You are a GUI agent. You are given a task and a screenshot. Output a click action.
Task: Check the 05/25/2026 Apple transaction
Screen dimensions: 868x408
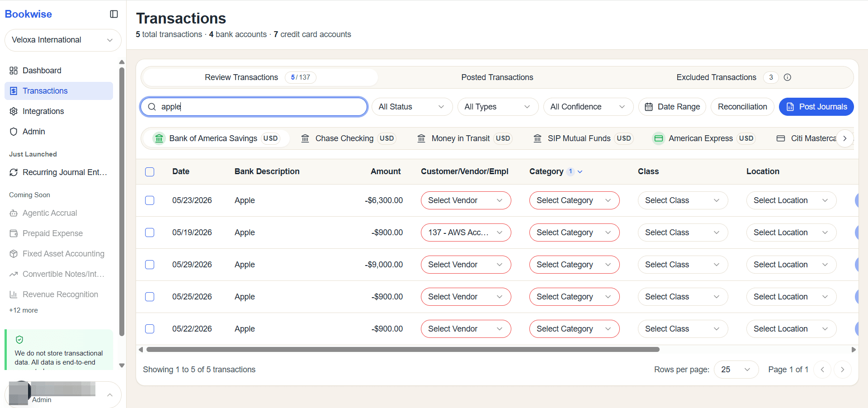pos(150,297)
